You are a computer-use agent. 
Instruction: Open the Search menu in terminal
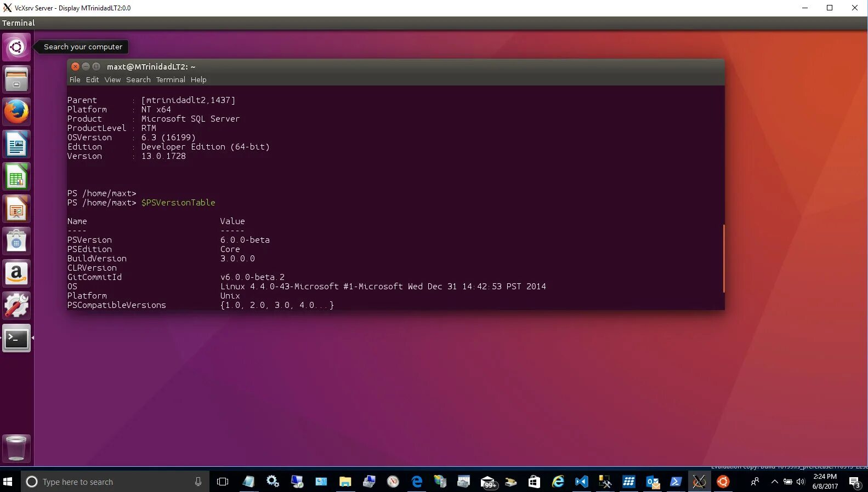click(138, 79)
